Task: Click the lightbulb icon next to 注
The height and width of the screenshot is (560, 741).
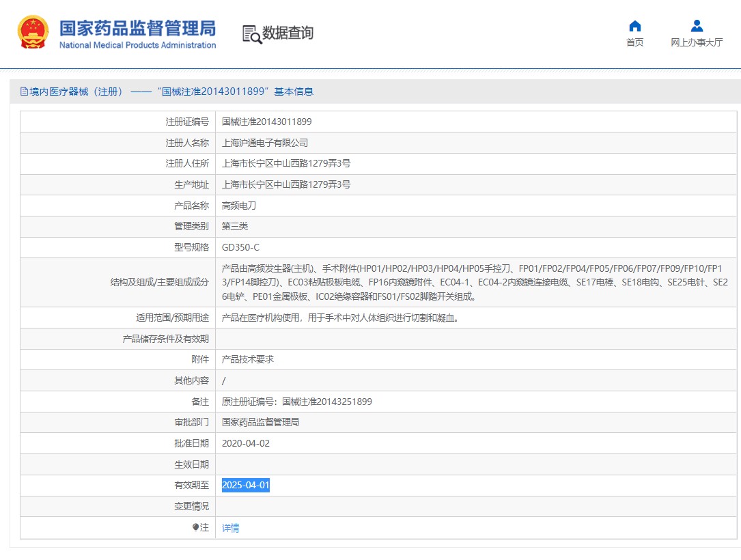Action: (195, 527)
